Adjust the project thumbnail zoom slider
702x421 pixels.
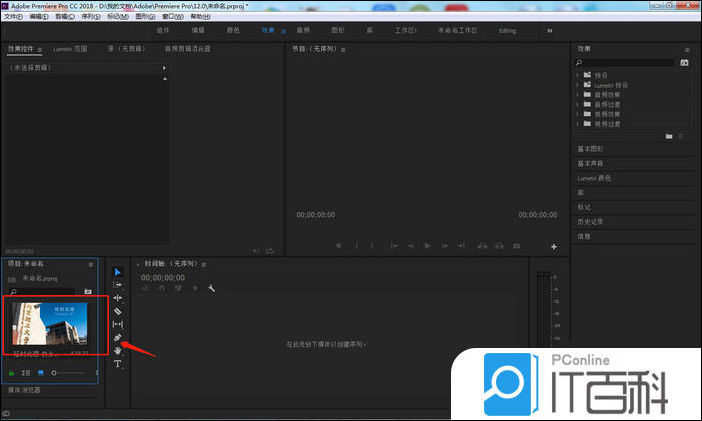[x=54, y=372]
